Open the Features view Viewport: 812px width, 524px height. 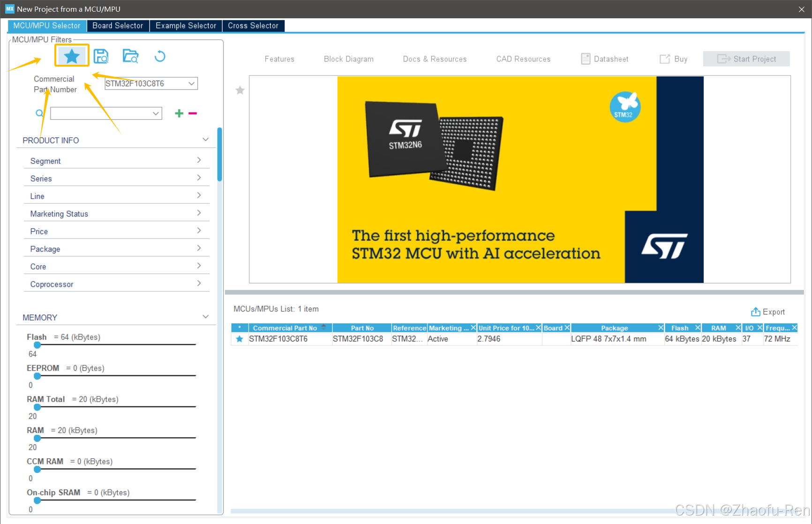(279, 59)
